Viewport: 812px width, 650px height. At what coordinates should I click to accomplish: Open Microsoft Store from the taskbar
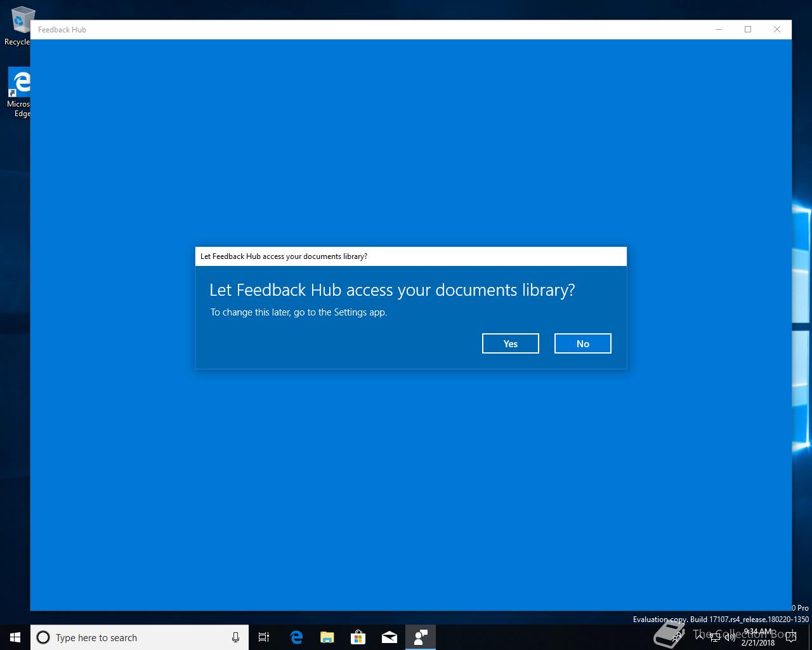[x=358, y=637]
